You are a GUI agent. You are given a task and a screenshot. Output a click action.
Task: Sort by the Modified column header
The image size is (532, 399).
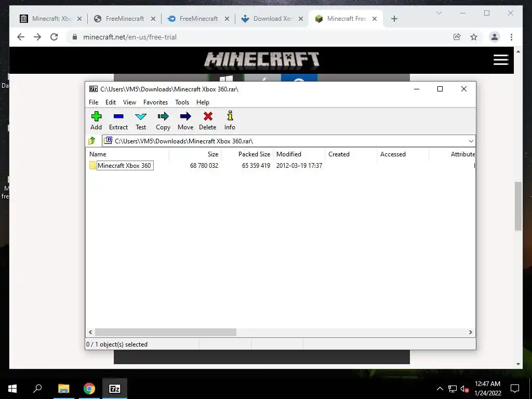pyautogui.click(x=299, y=154)
